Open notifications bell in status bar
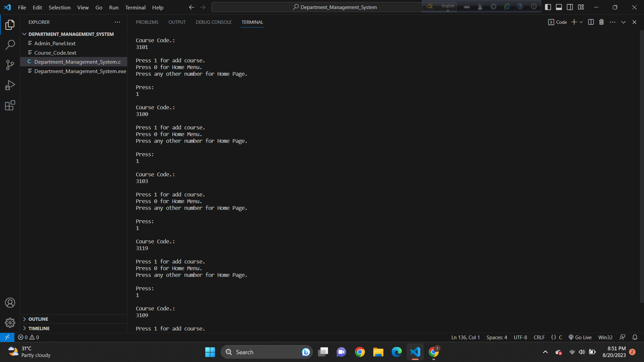 point(635,337)
